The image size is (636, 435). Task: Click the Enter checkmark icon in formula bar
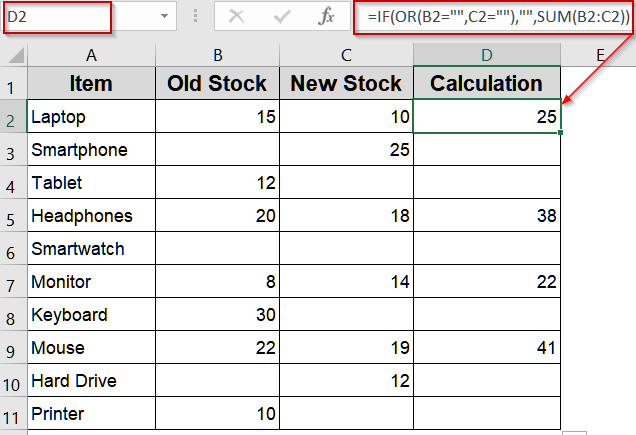pyautogui.click(x=281, y=16)
